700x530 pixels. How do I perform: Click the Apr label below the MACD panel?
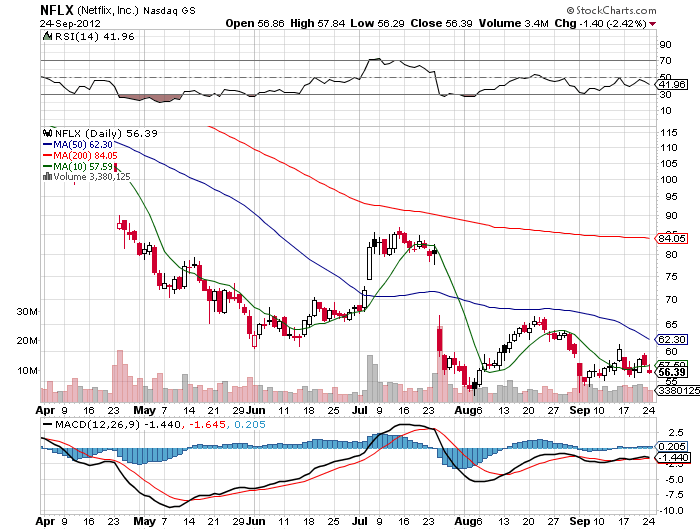pyautogui.click(x=45, y=521)
